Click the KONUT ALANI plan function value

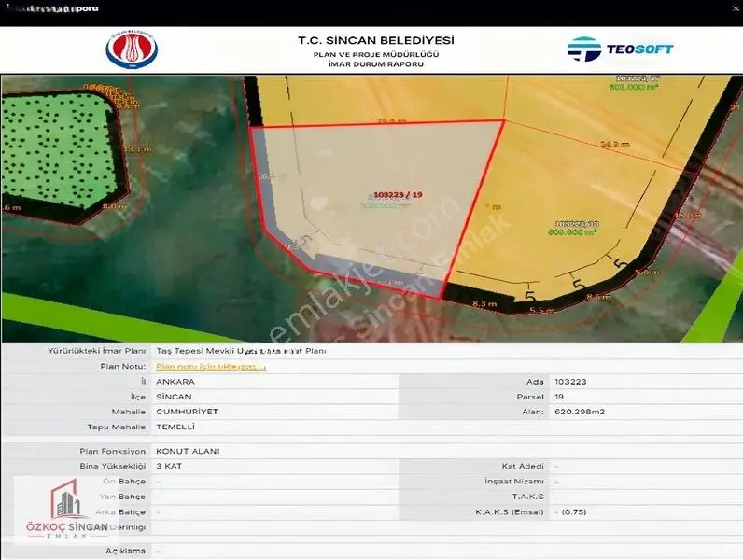(189, 451)
